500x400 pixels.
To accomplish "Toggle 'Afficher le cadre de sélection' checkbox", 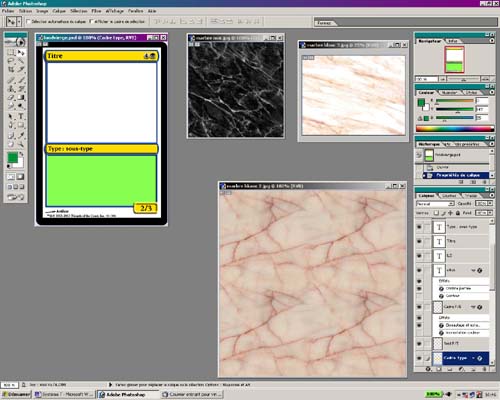I will (x=92, y=22).
